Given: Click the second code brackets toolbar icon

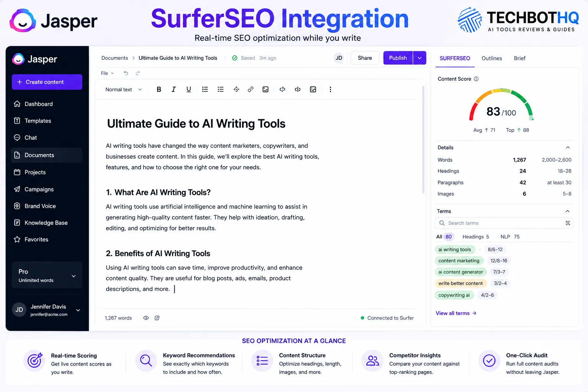Looking at the screenshot, I should coord(297,89).
